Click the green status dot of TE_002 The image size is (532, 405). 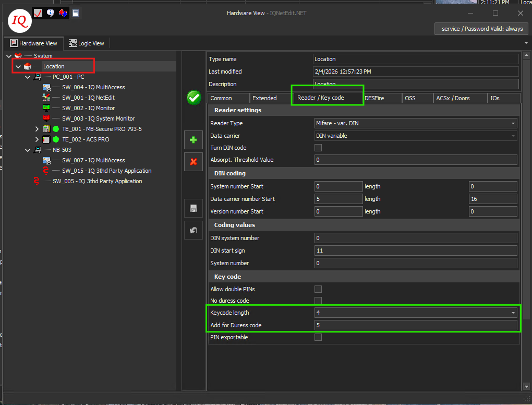pos(56,139)
